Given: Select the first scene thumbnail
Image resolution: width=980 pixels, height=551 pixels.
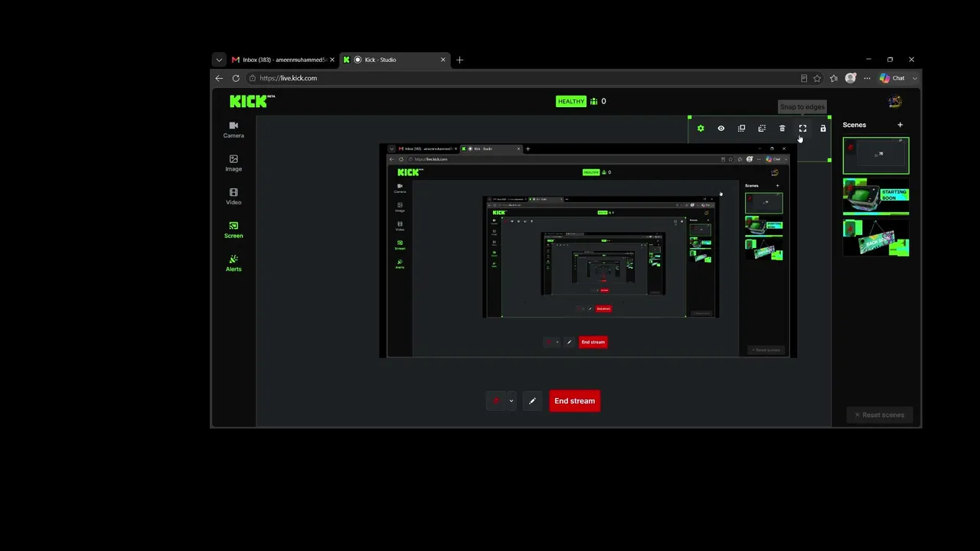Looking at the screenshot, I should [x=876, y=156].
